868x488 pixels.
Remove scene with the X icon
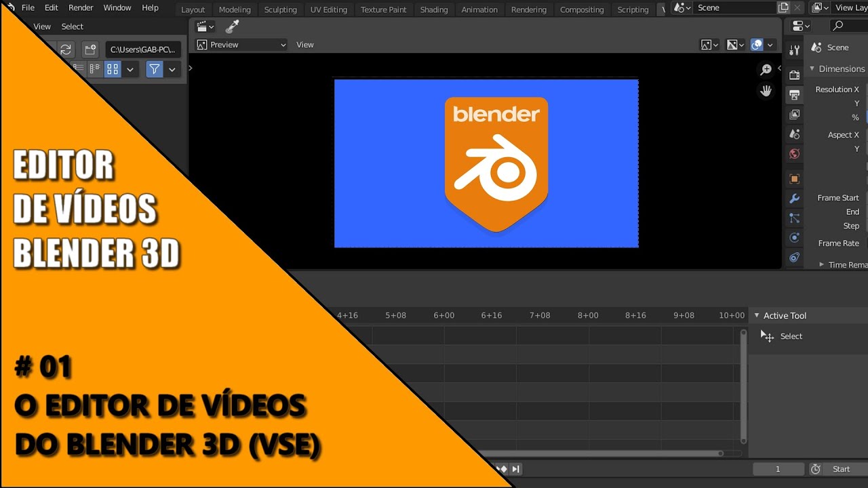coord(798,7)
